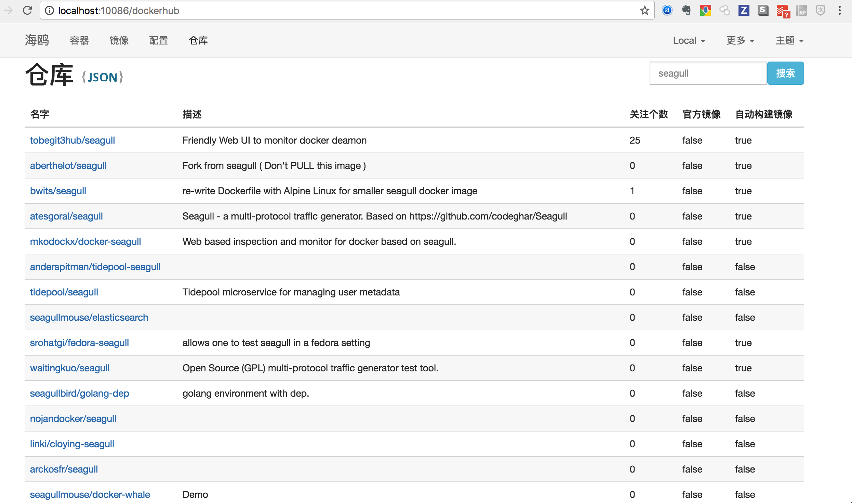The width and height of the screenshot is (852, 504).
Task: Click the bookmark star icon
Action: (x=644, y=11)
